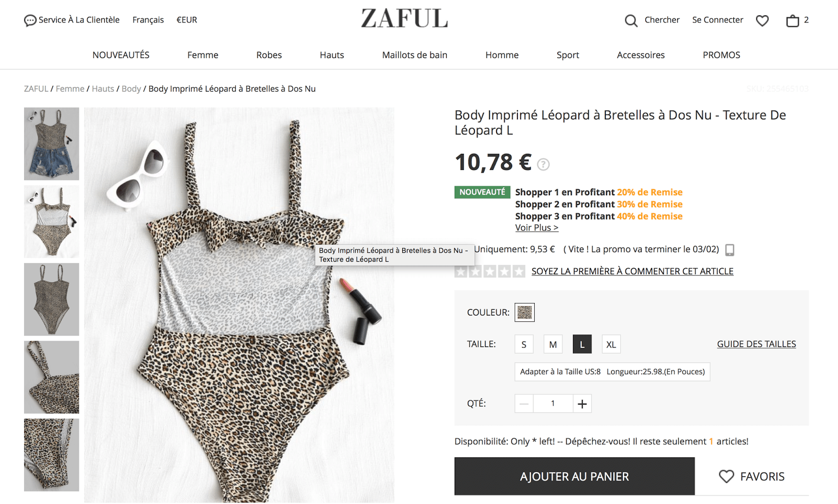Viewport: 838px width, 504px height.
Task: Open the wishlist heart icon in header
Action: pos(762,20)
